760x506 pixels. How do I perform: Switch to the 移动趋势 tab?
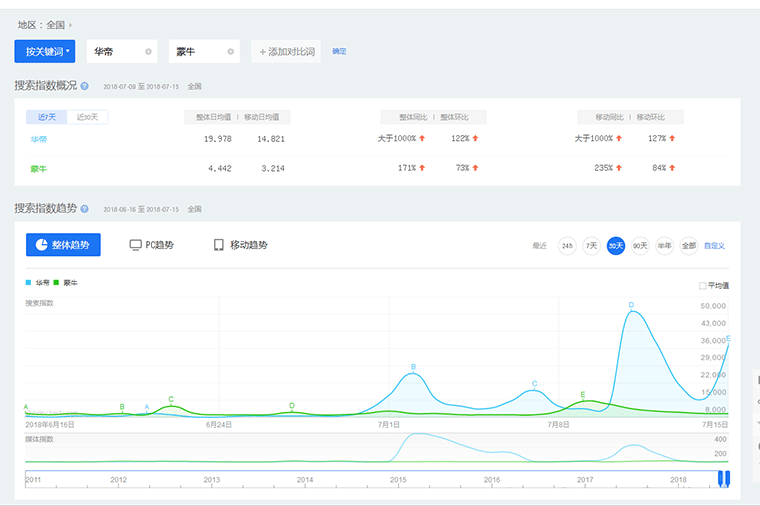click(x=240, y=245)
